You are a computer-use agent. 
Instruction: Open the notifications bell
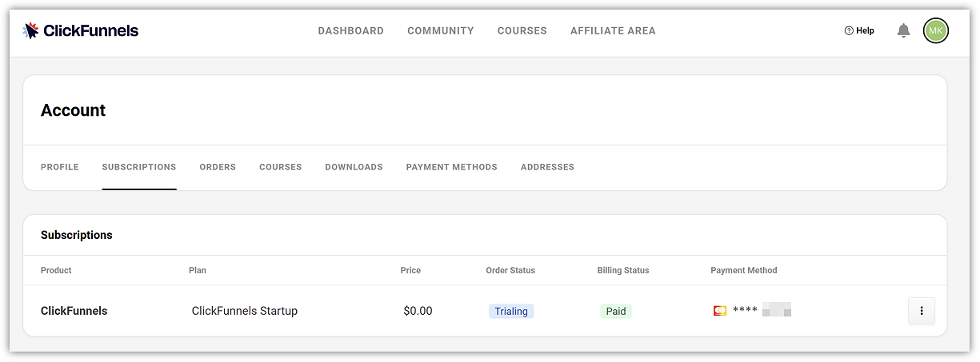[903, 30]
